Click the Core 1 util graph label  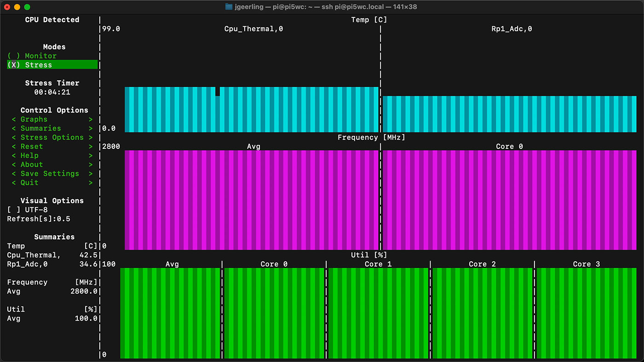click(378, 264)
